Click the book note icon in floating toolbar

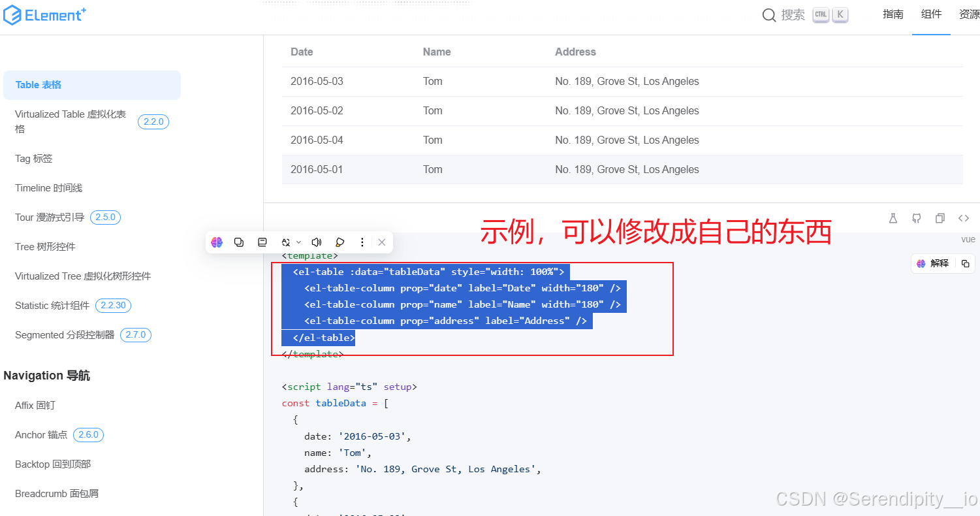click(x=262, y=242)
